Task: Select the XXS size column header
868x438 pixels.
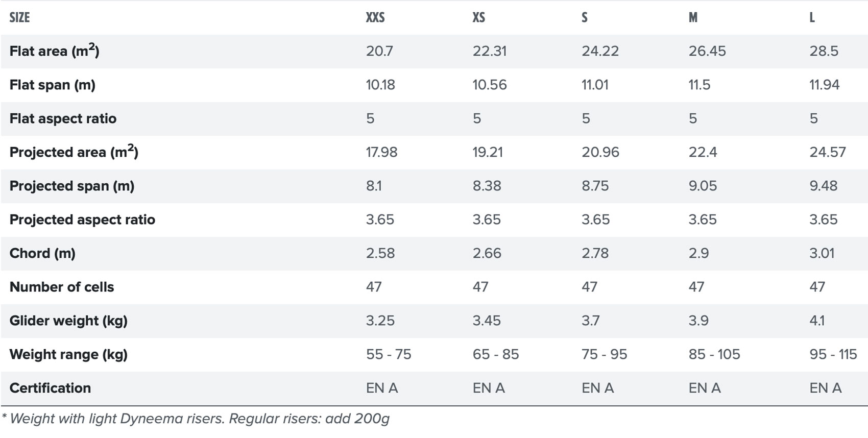Action: (x=375, y=17)
